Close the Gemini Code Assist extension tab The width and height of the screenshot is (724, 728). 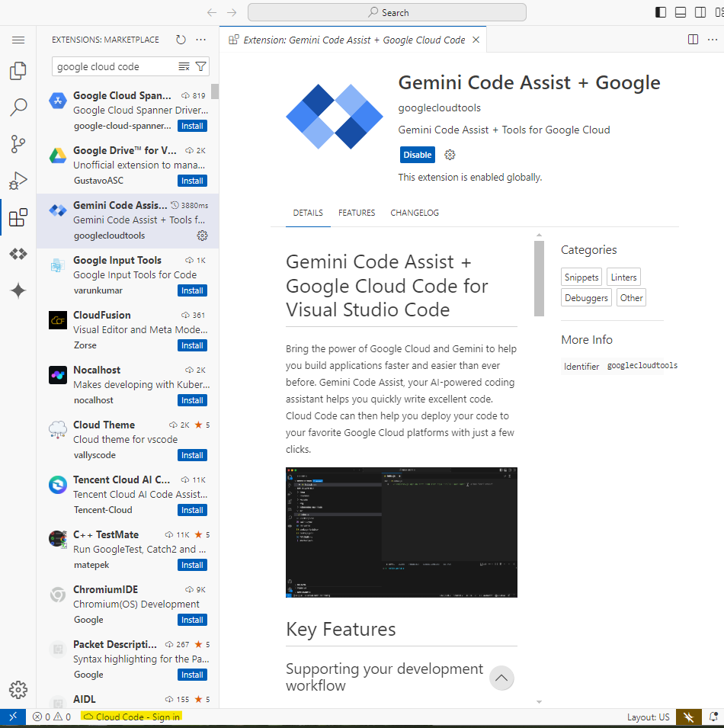[476, 40]
